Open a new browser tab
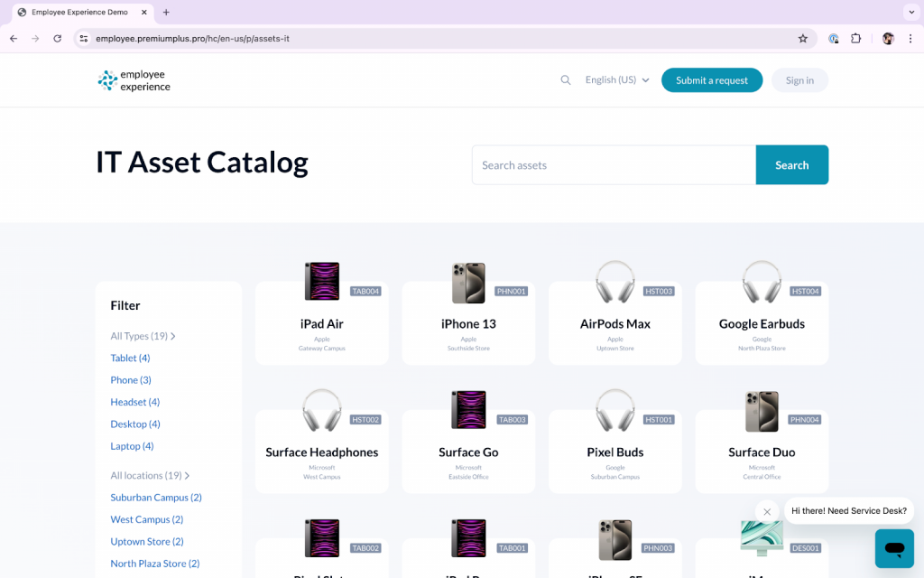The image size is (924, 578). [166, 13]
